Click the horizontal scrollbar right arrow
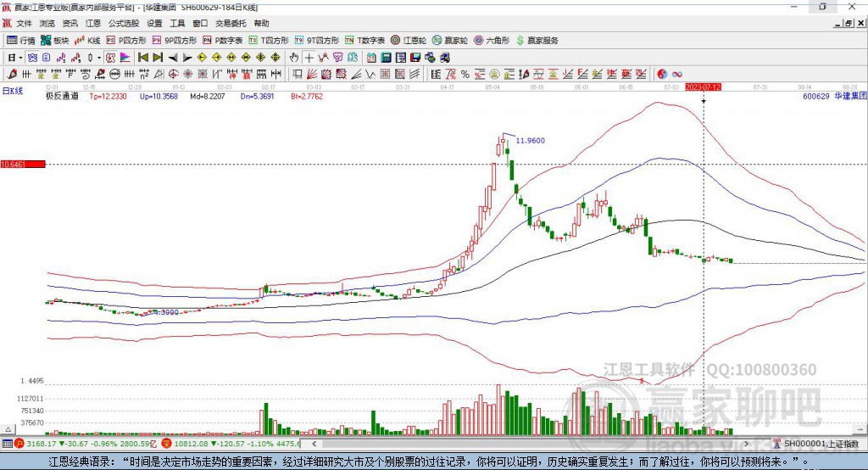The width and height of the screenshot is (868, 470). pyautogui.click(x=746, y=444)
